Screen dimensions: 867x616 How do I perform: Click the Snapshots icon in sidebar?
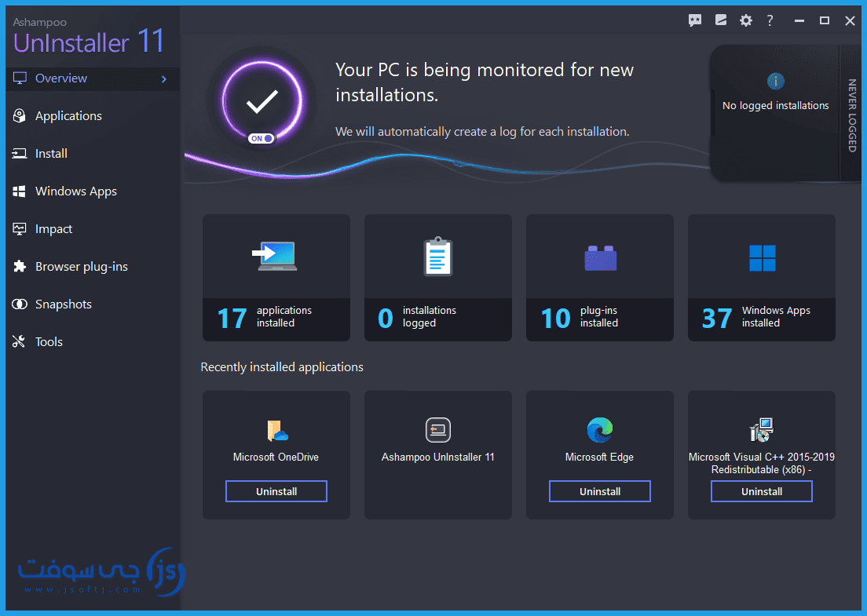point(20,304)
